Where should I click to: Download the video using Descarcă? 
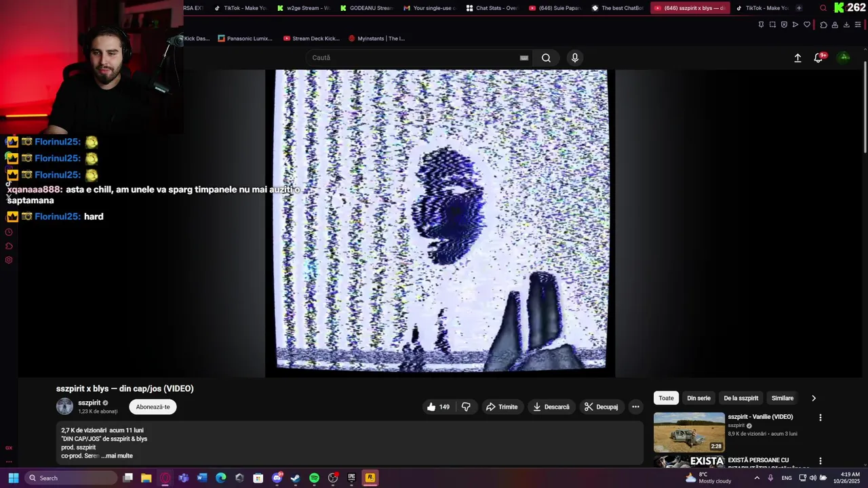(551, 407)
